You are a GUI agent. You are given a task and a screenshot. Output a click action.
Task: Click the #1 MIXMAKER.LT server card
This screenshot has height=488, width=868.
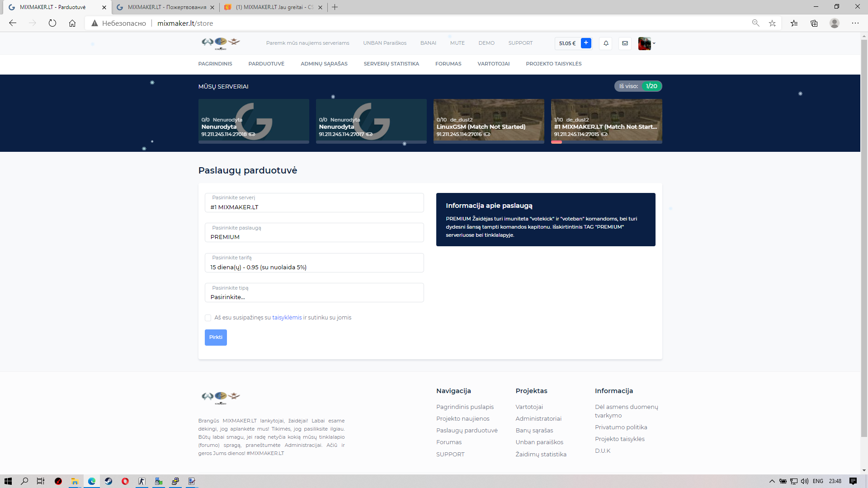point(607,121)
